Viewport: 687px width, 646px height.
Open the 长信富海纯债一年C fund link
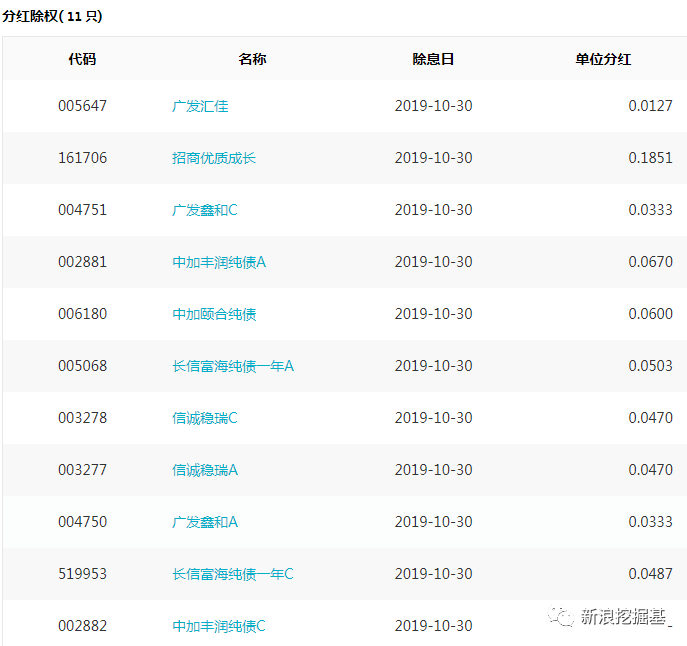point(233,574)
